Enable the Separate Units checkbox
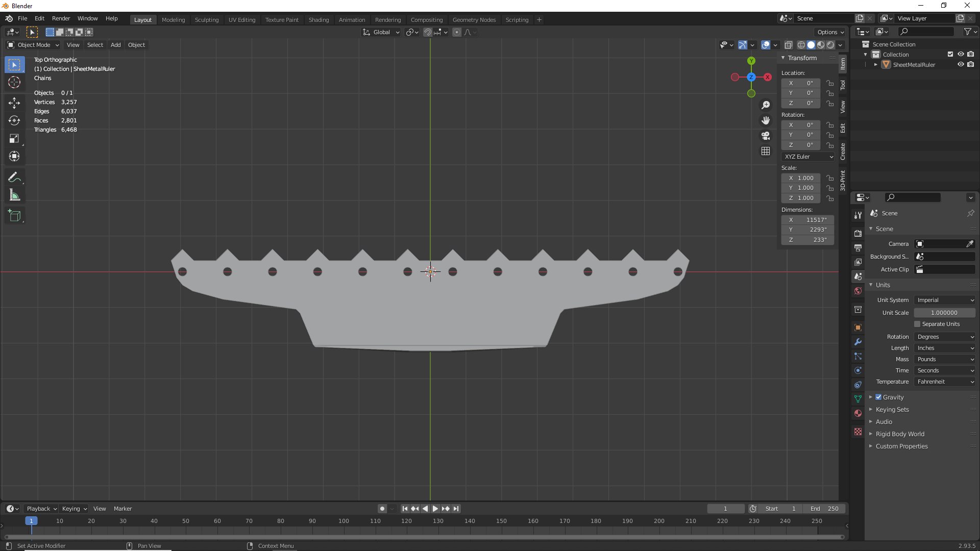 coord(917,324)
